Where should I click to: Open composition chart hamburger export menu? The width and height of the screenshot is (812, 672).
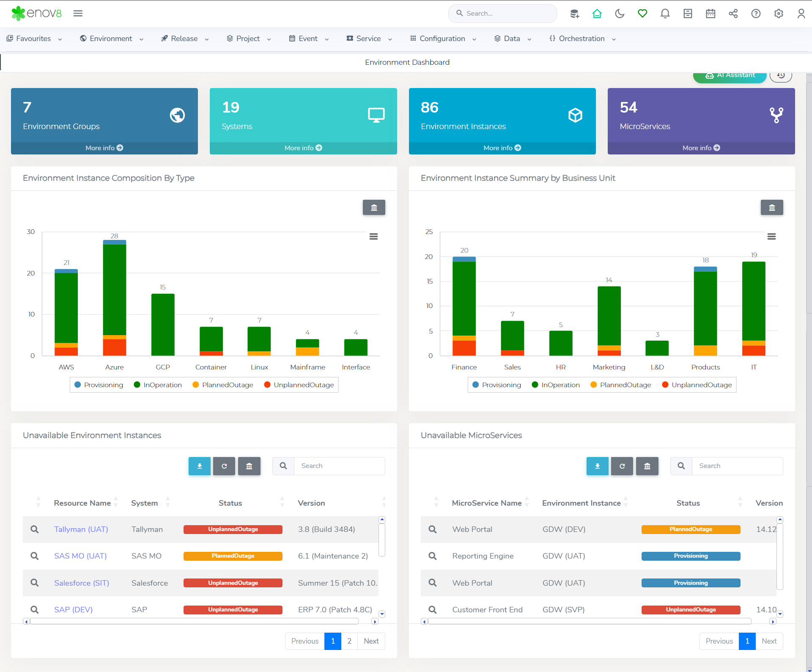coord(373,237)
